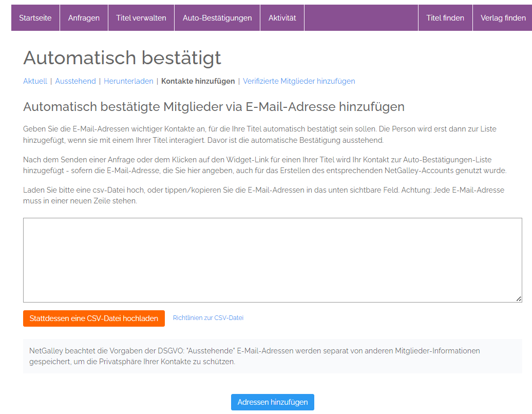Viewport: 532px width, 414px height.
Task: Click the DSGVO privacy notice text
Action: pyautogui.click(x=255, y=356)
